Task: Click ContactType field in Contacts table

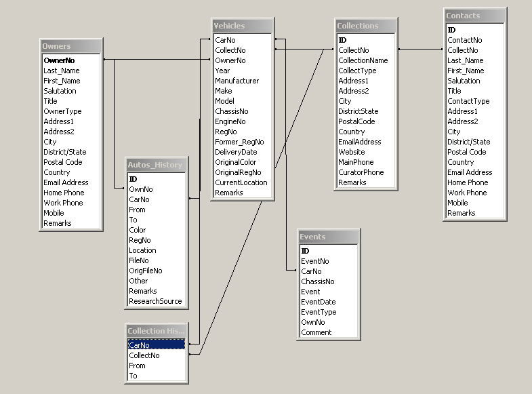Action: (468, 101)
